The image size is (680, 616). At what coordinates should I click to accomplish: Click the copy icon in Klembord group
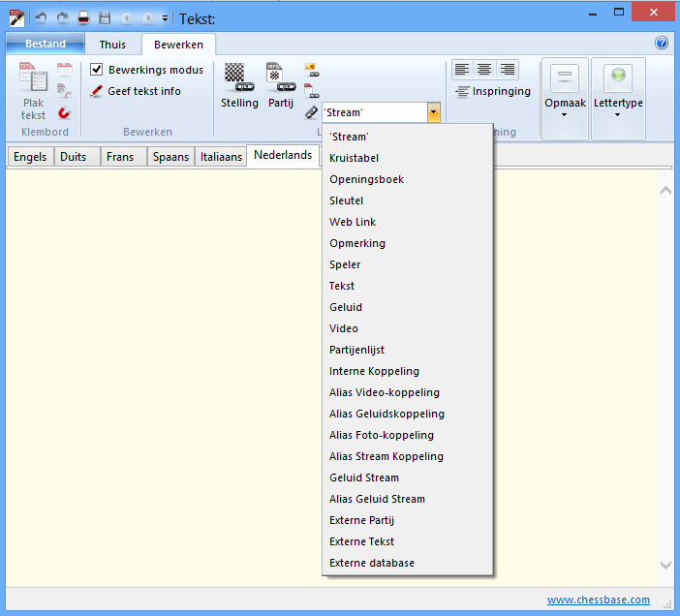tap(65, 69)
